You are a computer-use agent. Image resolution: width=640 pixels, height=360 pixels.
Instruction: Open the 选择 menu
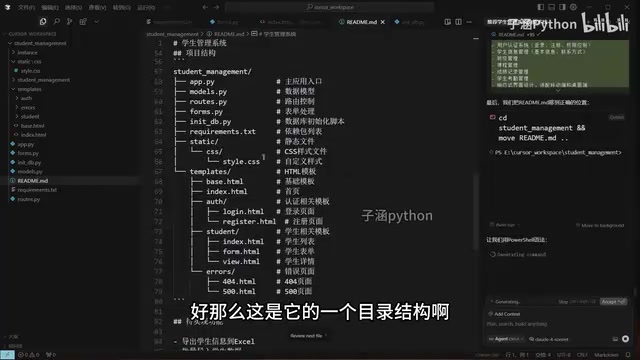click(x=73, y=7)
